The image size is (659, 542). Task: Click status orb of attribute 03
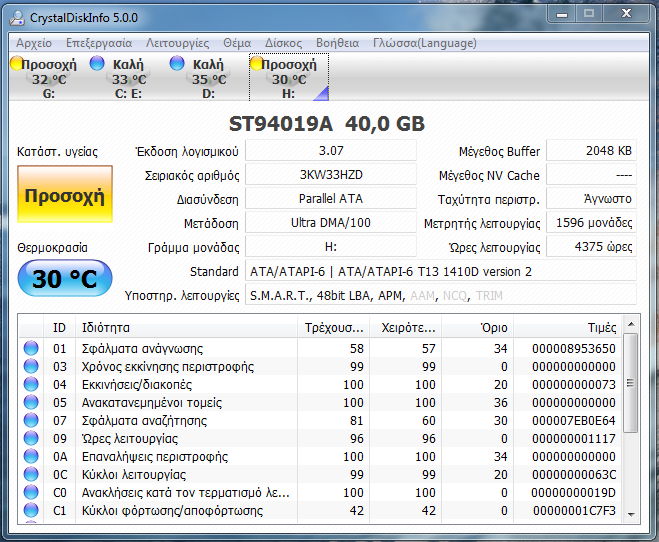31,366
